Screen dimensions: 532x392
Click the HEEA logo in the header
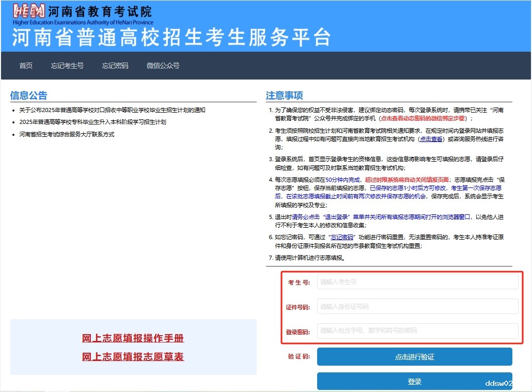(x=28, y=11)
